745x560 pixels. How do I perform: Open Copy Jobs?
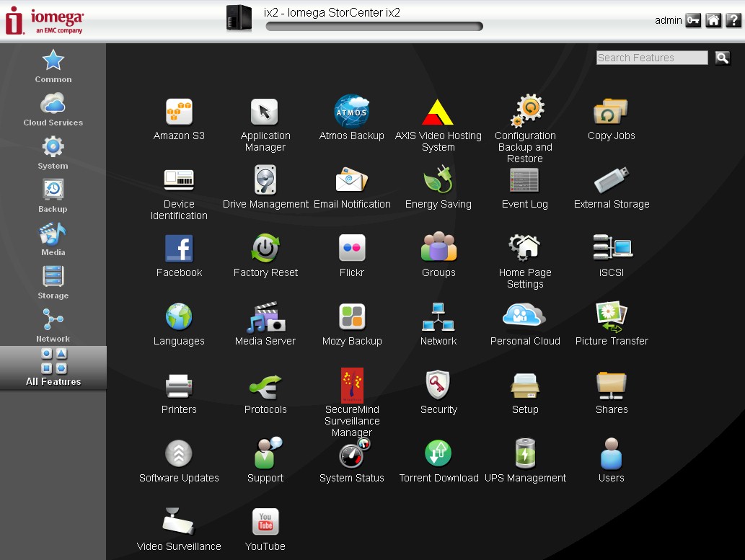[612, 119]
